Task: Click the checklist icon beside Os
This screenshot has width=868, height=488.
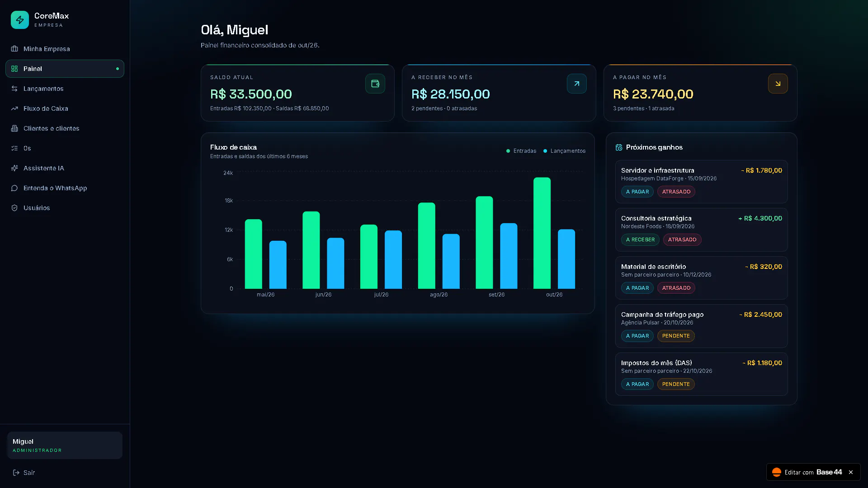Action: (14, 148)
